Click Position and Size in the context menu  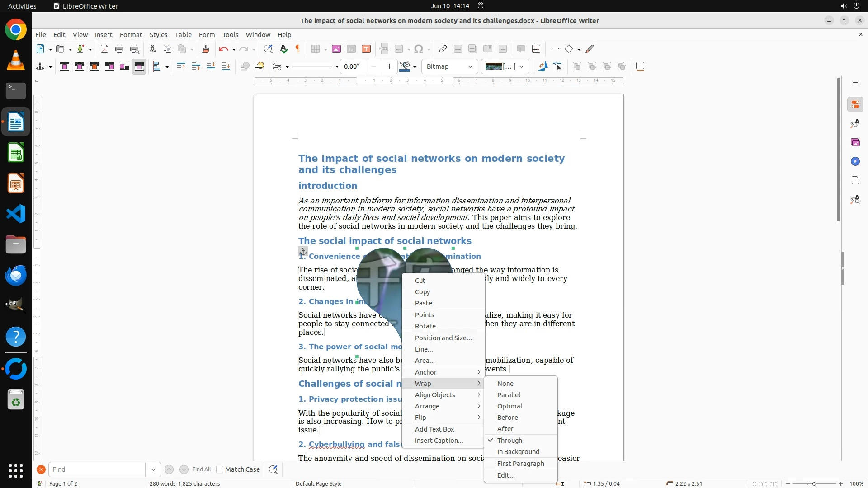[443, 338]
